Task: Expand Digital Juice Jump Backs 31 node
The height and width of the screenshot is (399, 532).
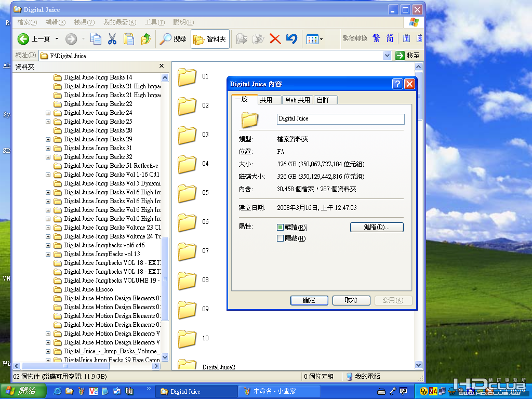Action: click(x=48, y=148)
